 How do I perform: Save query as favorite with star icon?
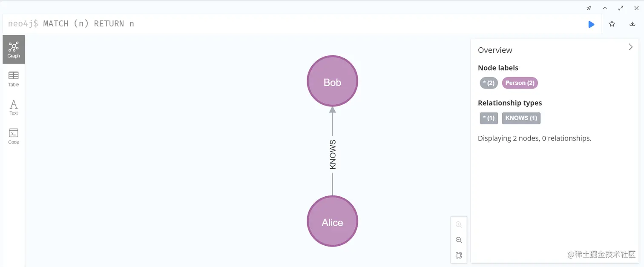point(612,24)
